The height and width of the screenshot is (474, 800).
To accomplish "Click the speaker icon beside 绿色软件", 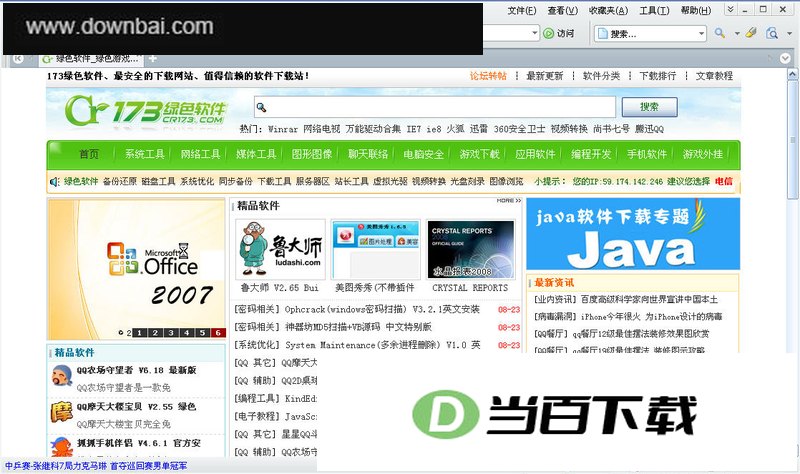I will (x=54, y=181).
